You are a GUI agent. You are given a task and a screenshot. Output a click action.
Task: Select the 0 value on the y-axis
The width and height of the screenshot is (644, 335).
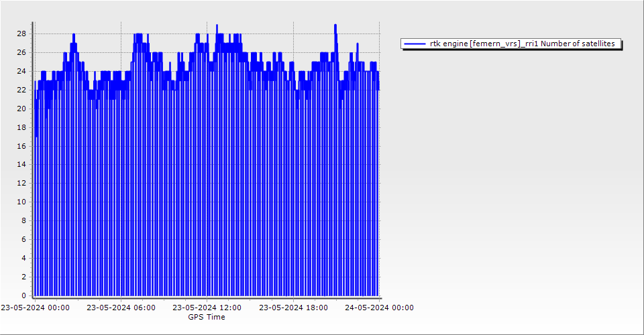tap(23, 295)
